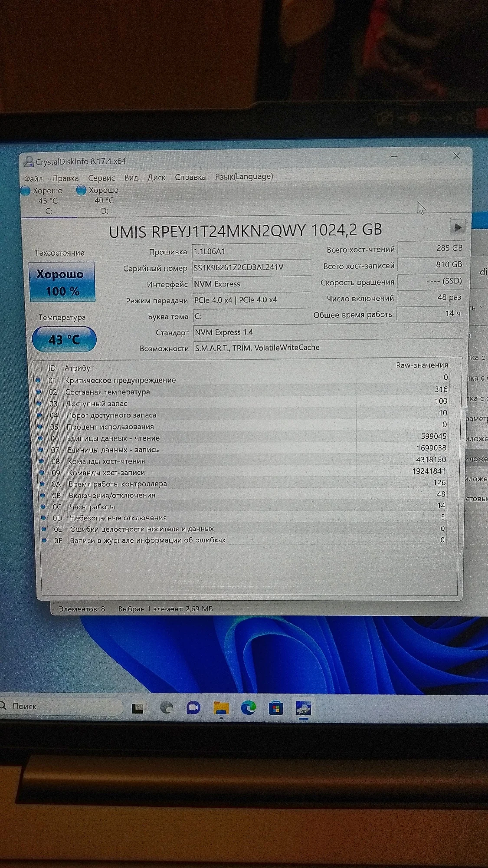This screenshot has width=488, height=868.
Task: Click the taskbar Поиск search box
Action: click(x=61, y=707)
